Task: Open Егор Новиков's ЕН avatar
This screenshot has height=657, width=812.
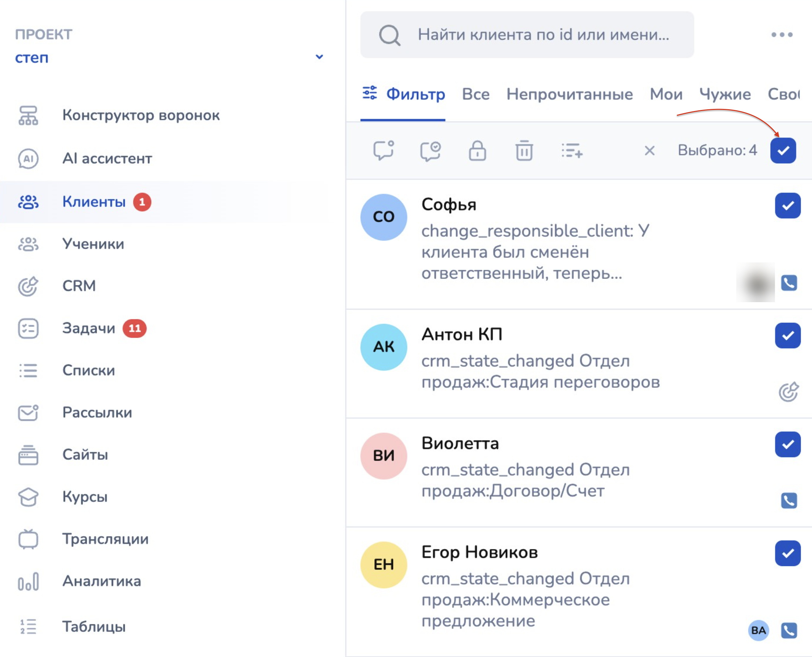Action: point(384,564)
